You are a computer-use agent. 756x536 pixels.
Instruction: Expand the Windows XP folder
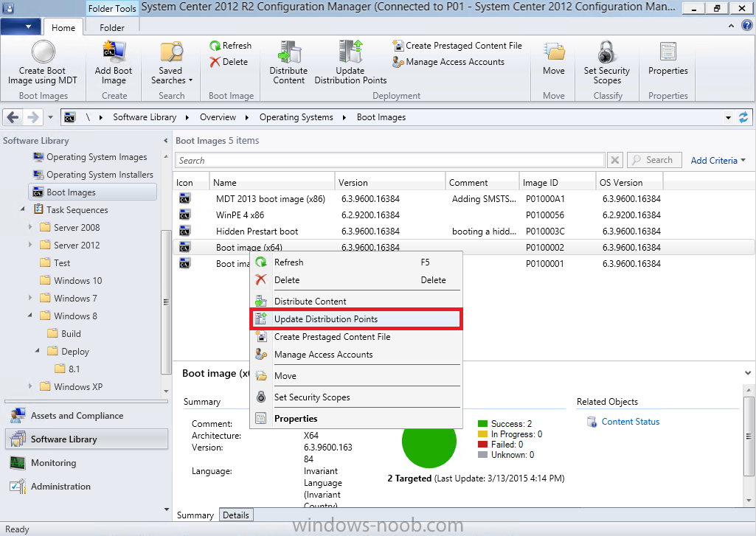(30, 386)
